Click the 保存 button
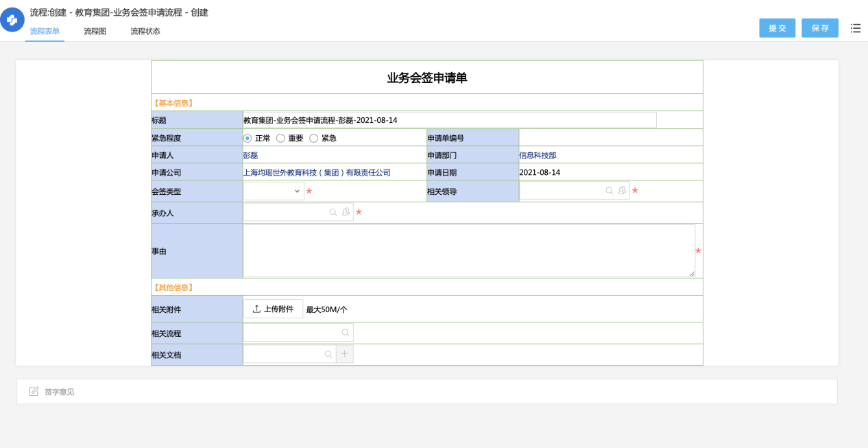Viewport: 868px width, 448px height. 819,28
